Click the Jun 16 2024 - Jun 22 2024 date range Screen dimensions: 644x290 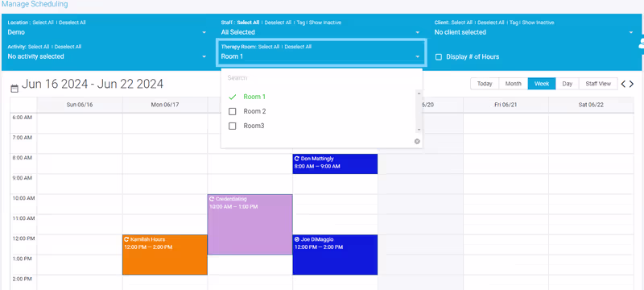click(93, 84)
